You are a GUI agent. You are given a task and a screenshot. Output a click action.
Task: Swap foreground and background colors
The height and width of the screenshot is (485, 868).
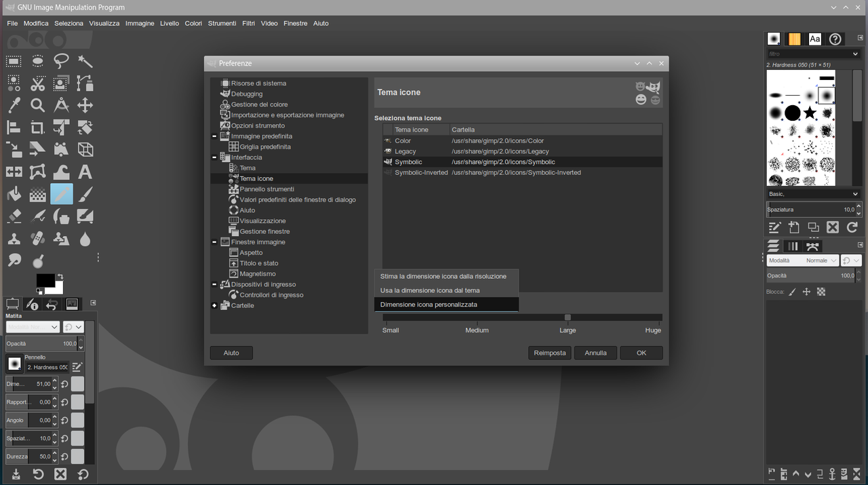click(x=60, y=276)
